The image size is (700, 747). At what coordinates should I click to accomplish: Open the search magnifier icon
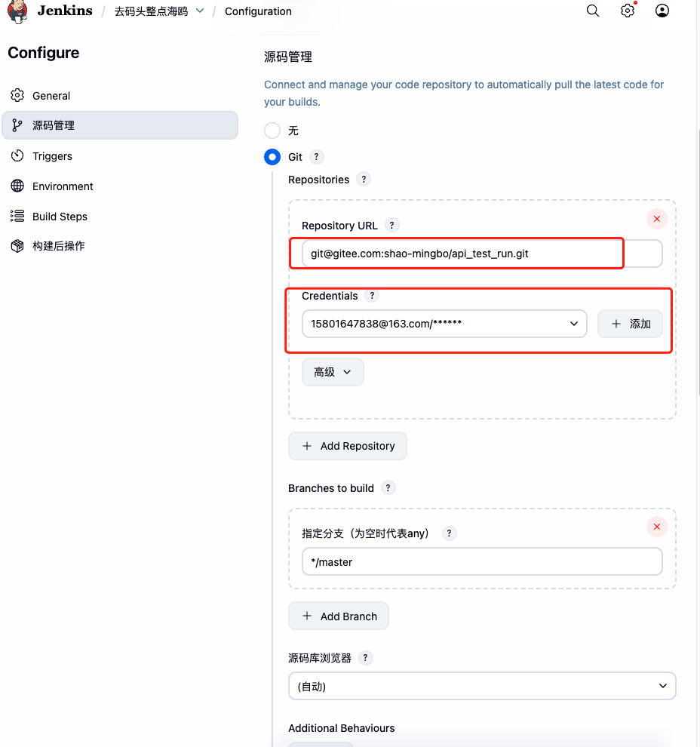click(x=593, y=11)
